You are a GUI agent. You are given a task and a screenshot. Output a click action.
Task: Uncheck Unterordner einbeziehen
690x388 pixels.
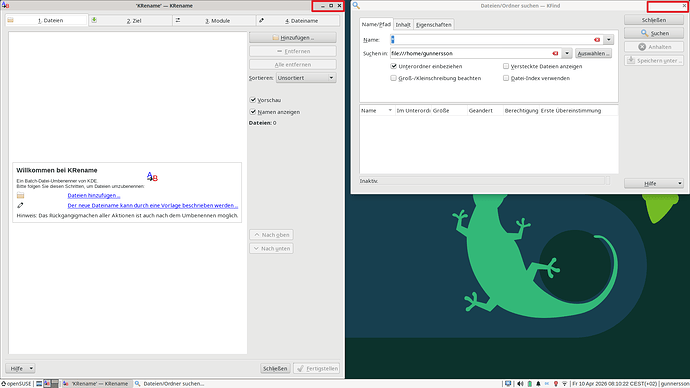tap(393, 66)
